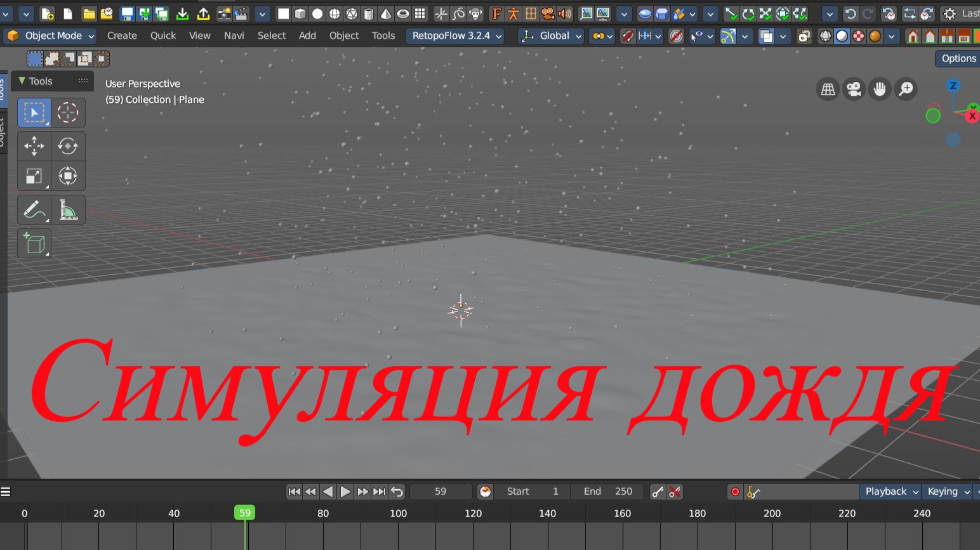The height and width of the screenshot is (550, 980).
Task: Switch to rendered shading sphere
Action: tap(875, 36)
